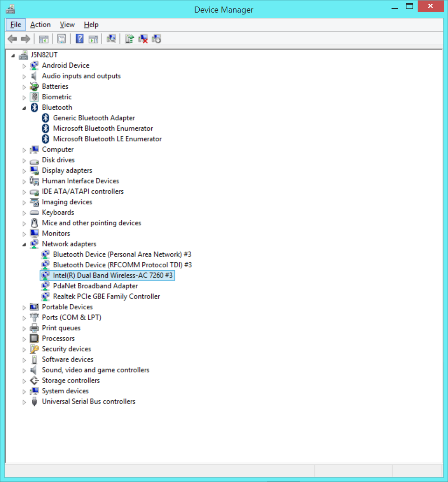Select IDE ATA/ATAPI controllers label

[x=83, y=191]
